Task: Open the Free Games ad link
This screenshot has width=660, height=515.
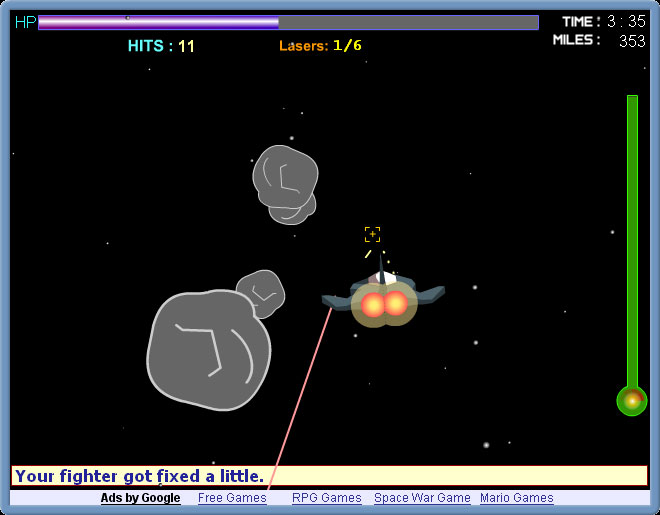Action: [x=232, y=498]
